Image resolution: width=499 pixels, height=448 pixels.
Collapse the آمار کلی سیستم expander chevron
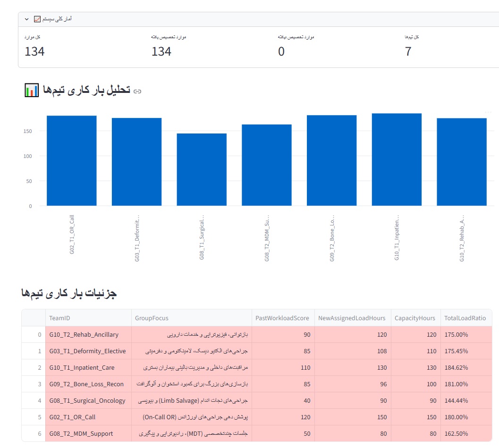coord(26,19)
